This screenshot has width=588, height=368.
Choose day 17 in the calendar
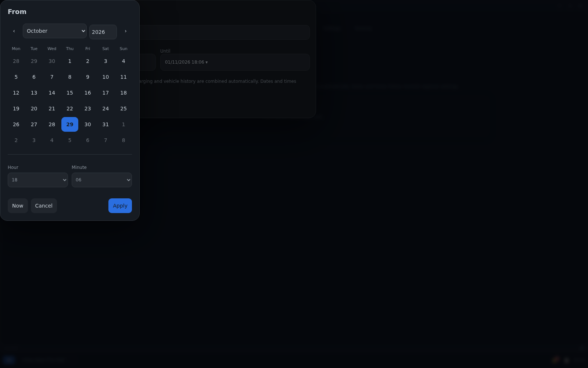[x=105, y=93]
